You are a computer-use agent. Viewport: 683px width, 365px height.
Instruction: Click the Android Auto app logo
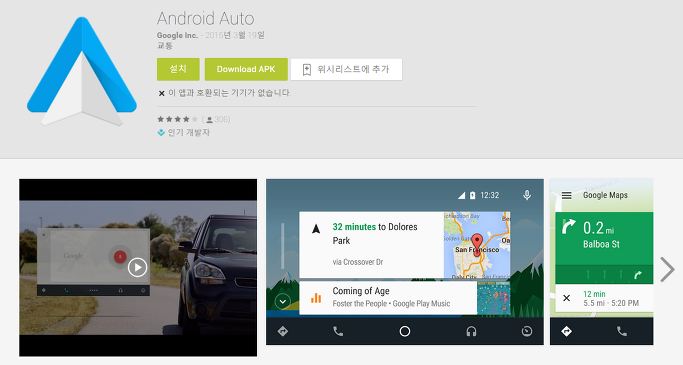(x=82, y=71)
